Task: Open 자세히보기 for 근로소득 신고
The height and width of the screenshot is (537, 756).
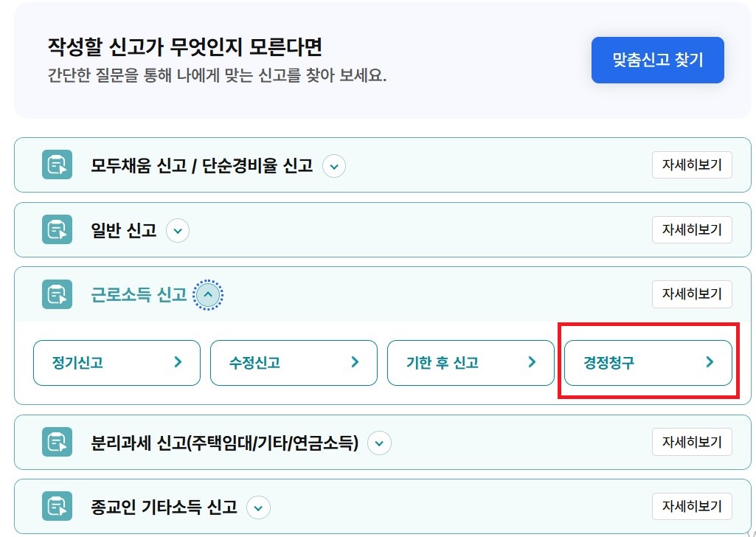Action: click(691, 294)
